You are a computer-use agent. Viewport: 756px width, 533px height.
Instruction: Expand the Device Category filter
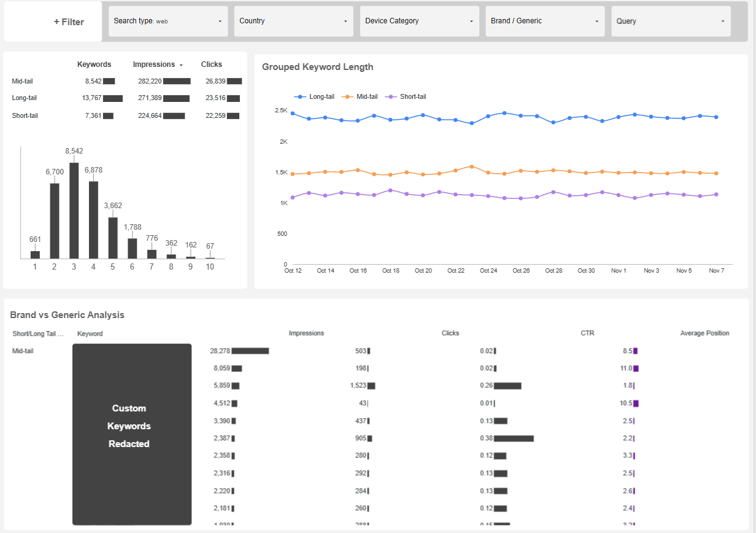click(x=419, y=21)
